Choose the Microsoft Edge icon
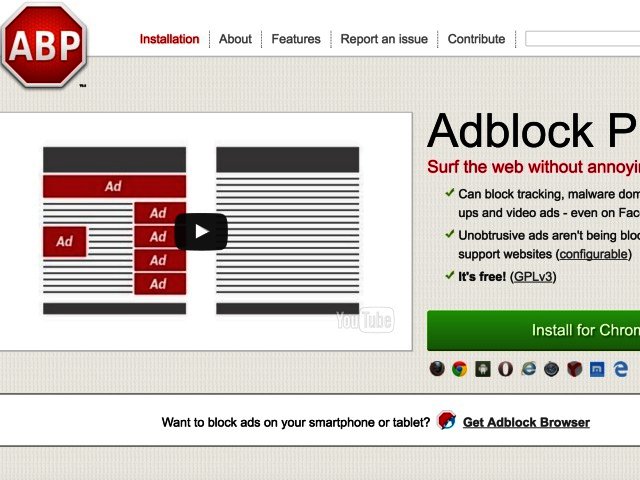This screenshot has width=640, height=480. coord(621,369)
